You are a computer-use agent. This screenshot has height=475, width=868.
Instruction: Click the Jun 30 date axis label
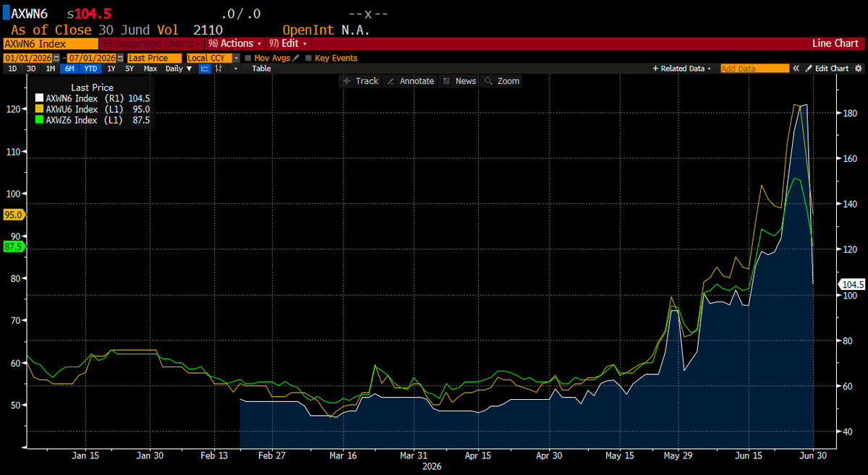[x=812, y=455]
